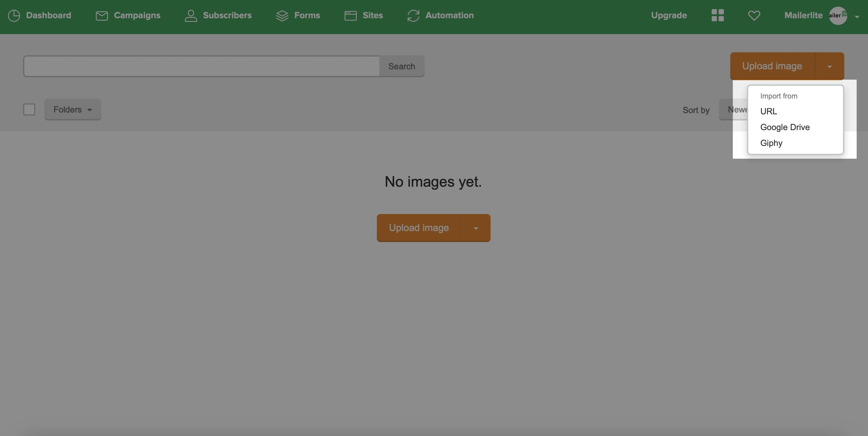
Task: Open the account menu caret
Action: [x=856, y=16]
